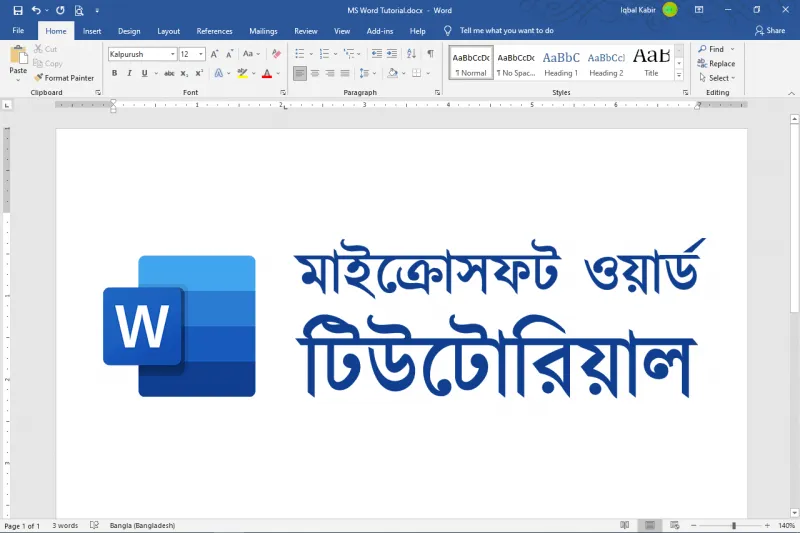Image resolution: width=800 pixels, height=533 pixels.
Task: Insert a bulleted list
Action: (x=299, y=54)
